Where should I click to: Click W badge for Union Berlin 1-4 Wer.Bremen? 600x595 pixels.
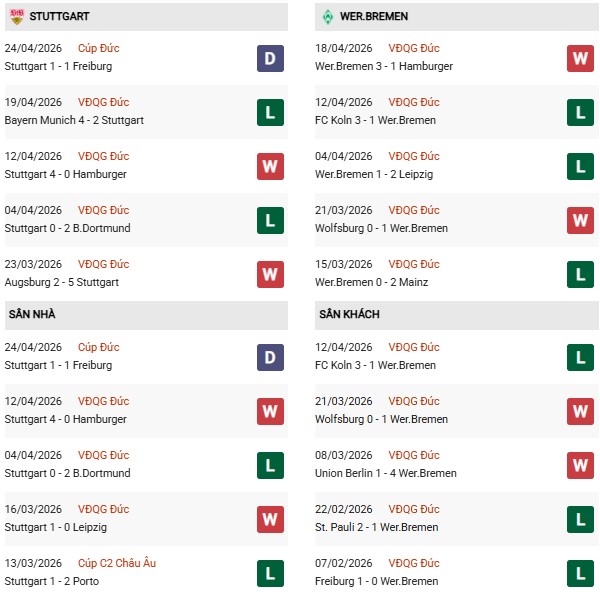point(580,465)
